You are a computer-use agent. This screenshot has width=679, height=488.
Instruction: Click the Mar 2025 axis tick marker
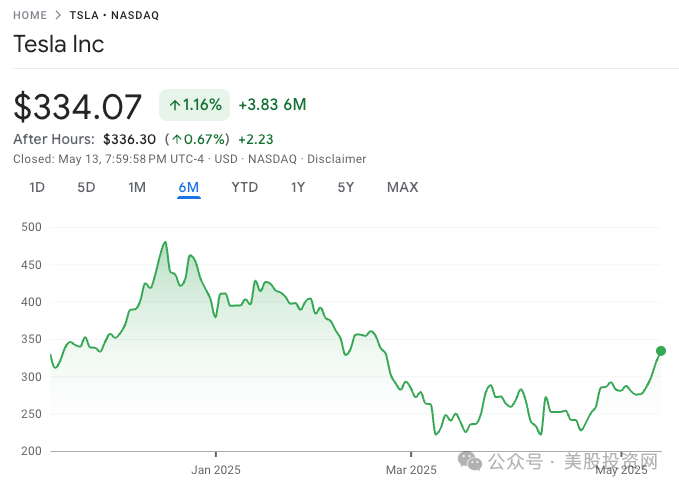coord(411,454)
